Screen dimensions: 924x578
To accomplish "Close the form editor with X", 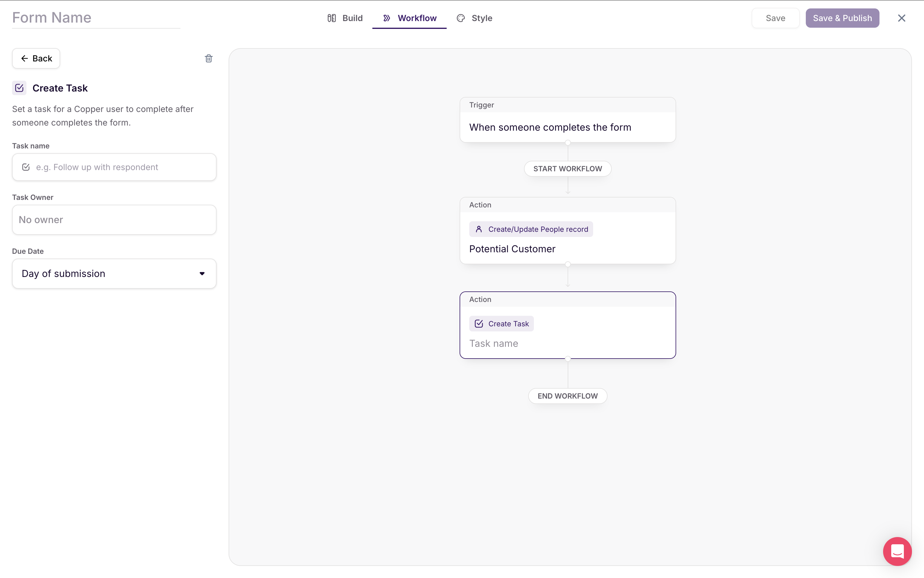I will click(x=901, y=18).
